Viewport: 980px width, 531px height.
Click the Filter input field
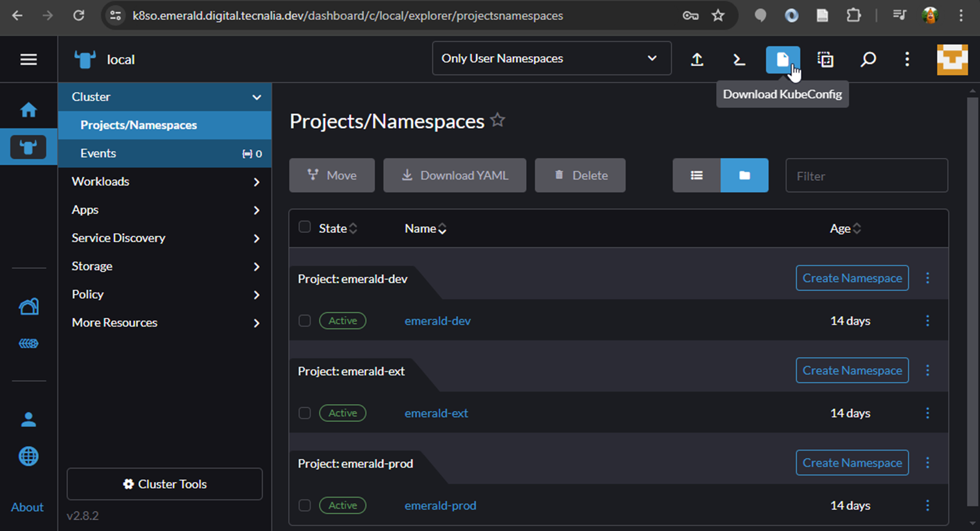pyautogui.click(x=867, y=175)
